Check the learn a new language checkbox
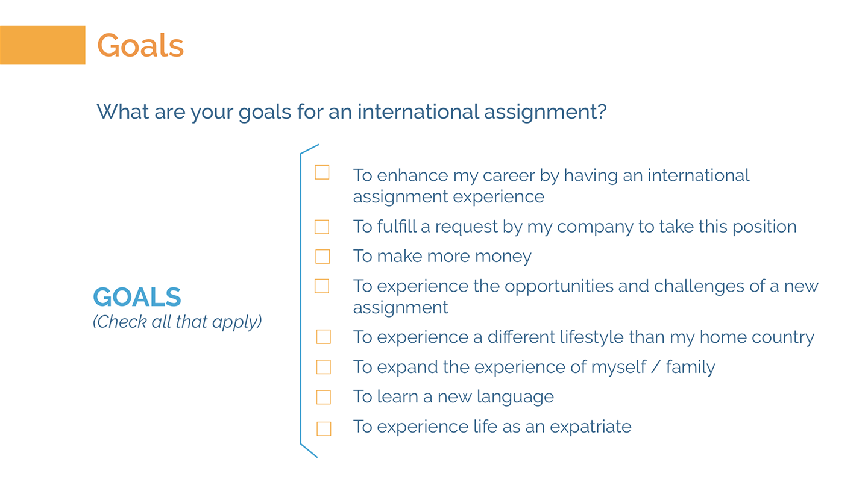868x488 pixels. [324, 396]
